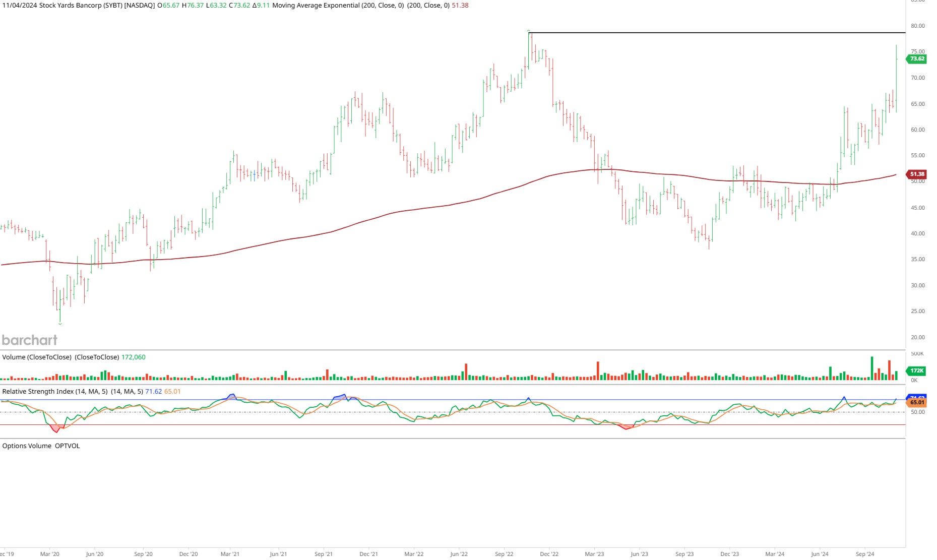The height and width of the screenshot is (560, 937).
Task: Click the Dec '22 date label
Action: point(549,554)
